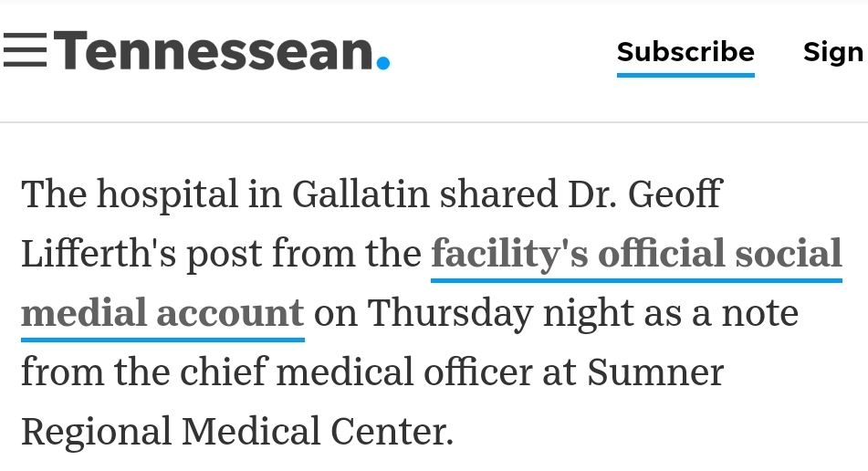Click the name "Lifferth's" in the text

tap(99, 254)
